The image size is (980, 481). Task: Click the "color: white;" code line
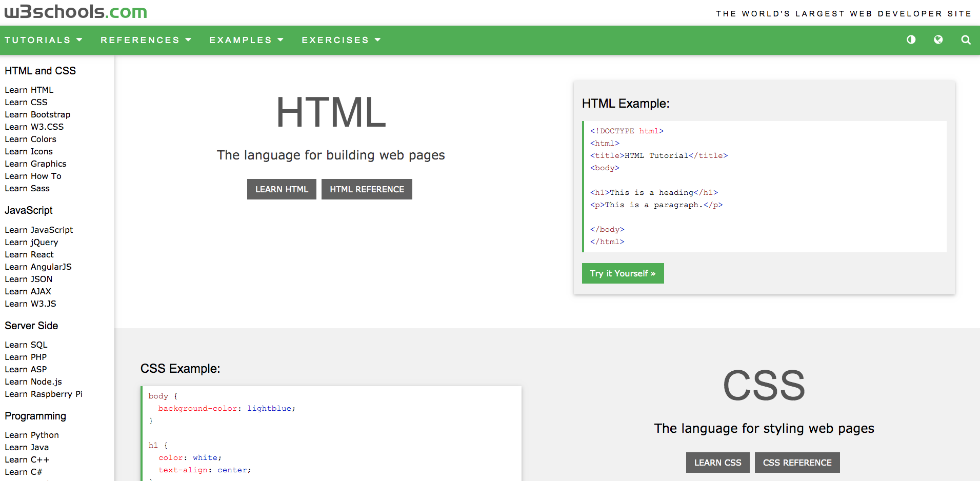(190, 458)
